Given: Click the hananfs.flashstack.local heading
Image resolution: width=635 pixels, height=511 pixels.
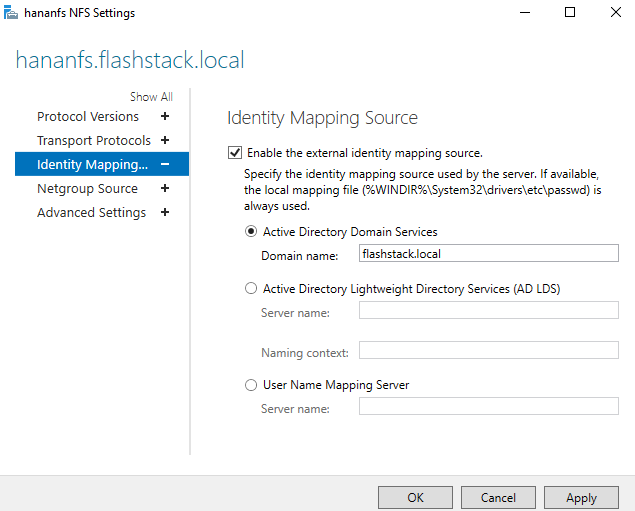Looking at the screenshot, I should click(x=130, y=60).
